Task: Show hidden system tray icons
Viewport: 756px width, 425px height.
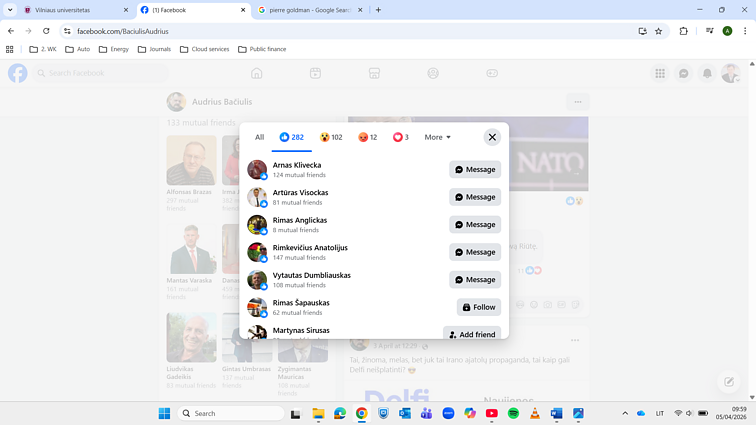Action: pos(625,413)
